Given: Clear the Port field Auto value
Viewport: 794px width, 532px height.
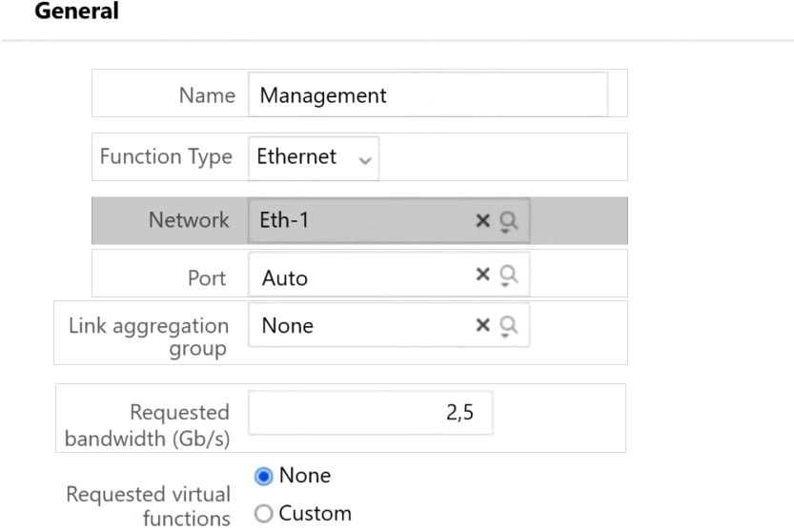Looking at the screenshot, I should coord(482,275).
